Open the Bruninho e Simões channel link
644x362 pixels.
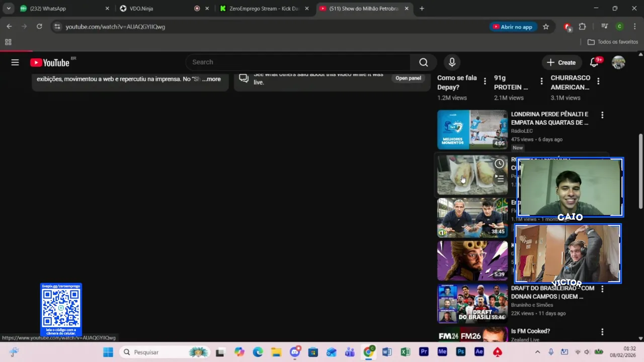coord(532,305)
